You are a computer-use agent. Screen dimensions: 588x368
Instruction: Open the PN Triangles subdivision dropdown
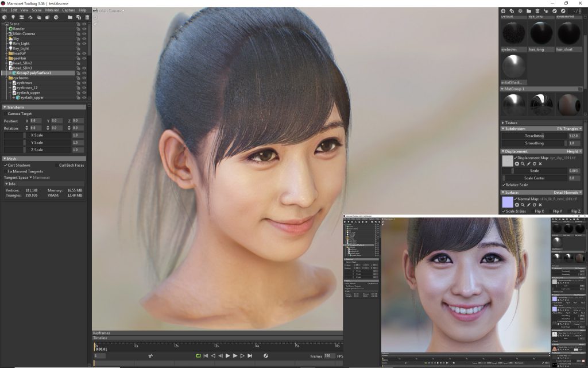569,129
